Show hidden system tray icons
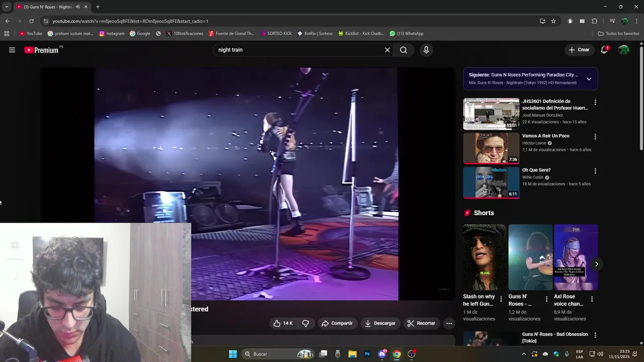644x362 pixels. tap(524, 354)
